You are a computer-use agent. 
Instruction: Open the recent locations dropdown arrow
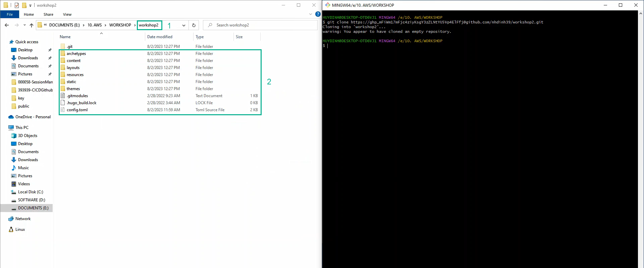(x=24, y=25)
